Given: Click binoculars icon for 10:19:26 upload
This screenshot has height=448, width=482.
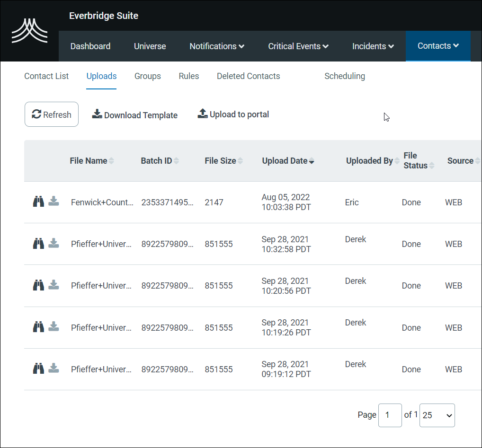Looking at the screenshot, I should [x=38, y=327].
